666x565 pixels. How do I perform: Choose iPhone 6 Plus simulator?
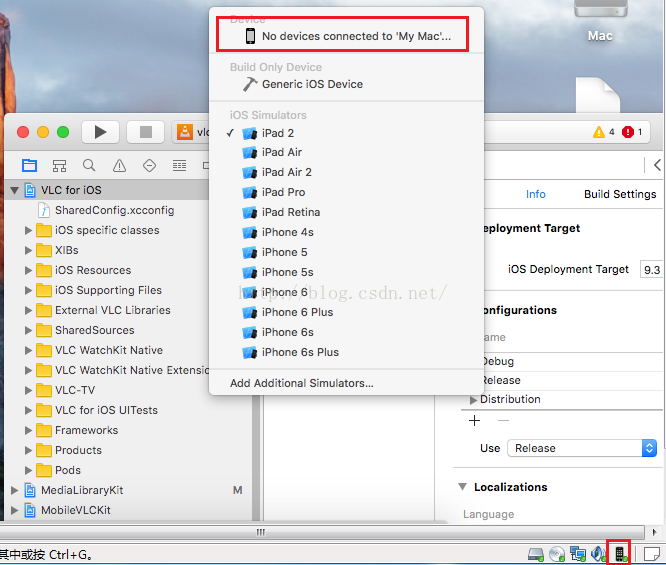pyautogui.click(x=346, y=312)
